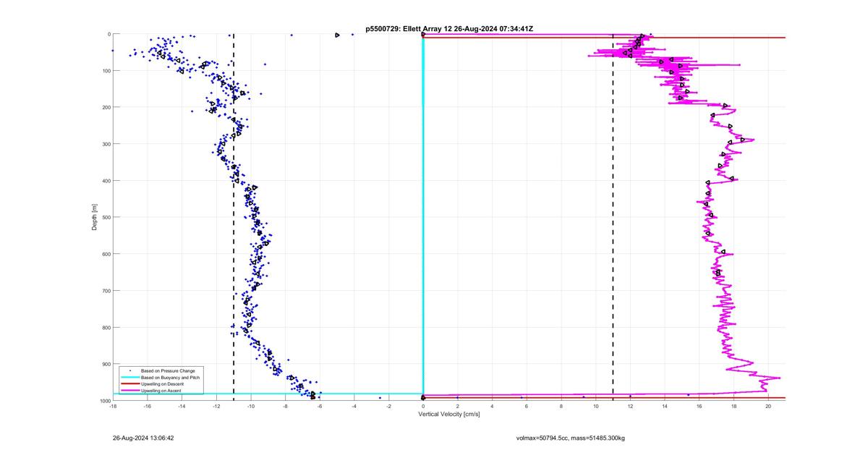
Task: Click the timestamp '26-Aug-2024 13:06:42' in the footer
Action: point(143,438)
